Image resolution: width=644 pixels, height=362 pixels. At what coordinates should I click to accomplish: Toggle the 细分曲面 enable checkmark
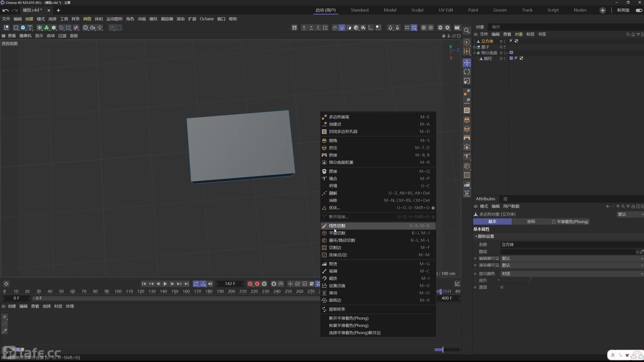click(x=507, y=53)
